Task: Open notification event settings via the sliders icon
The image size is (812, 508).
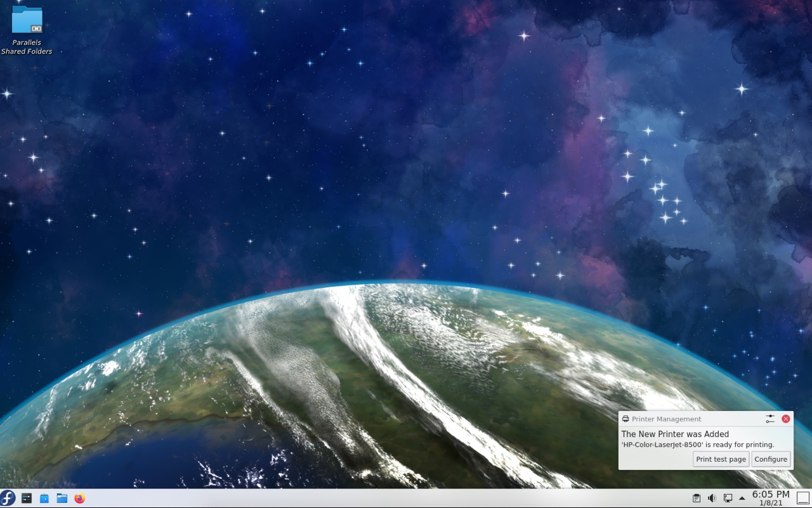Action: [x=770, y=419]
